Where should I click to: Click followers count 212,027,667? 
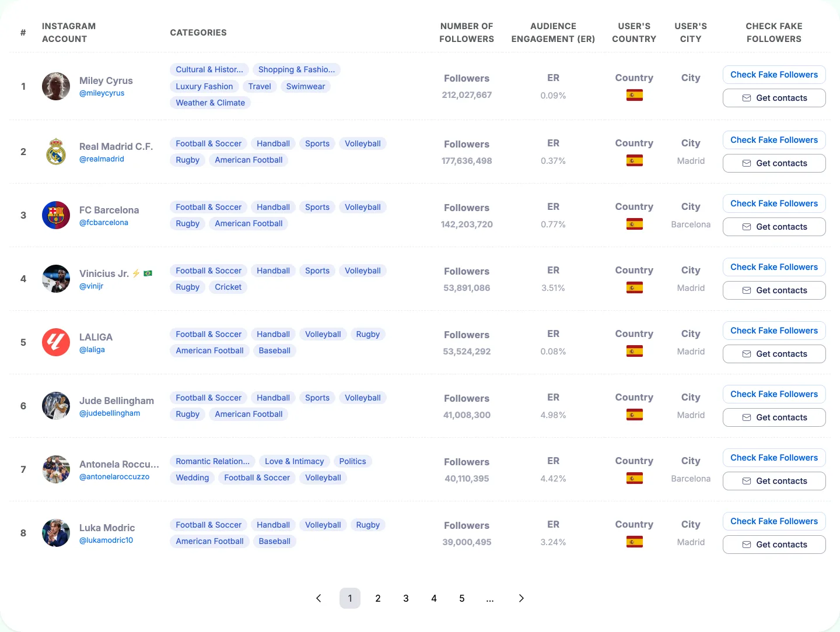click(467, 95)
